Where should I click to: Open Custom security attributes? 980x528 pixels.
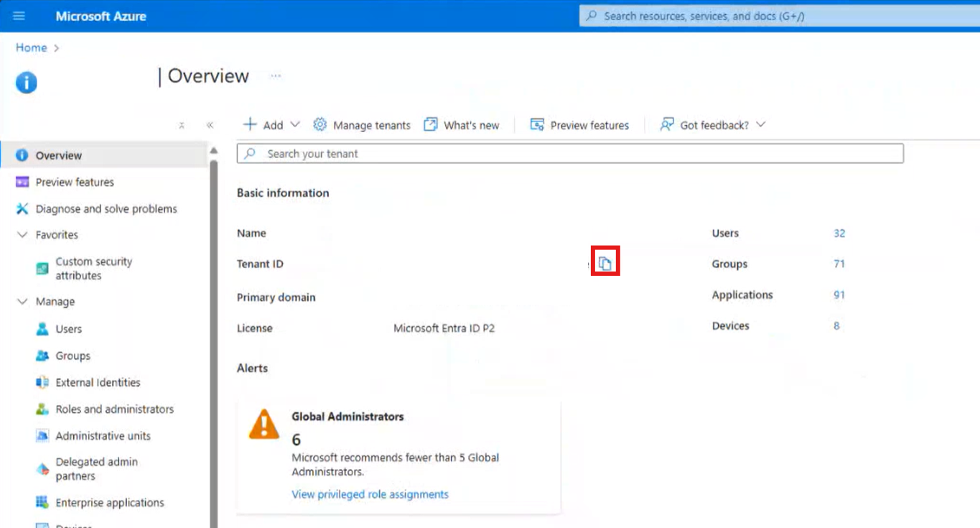(94, 269)
